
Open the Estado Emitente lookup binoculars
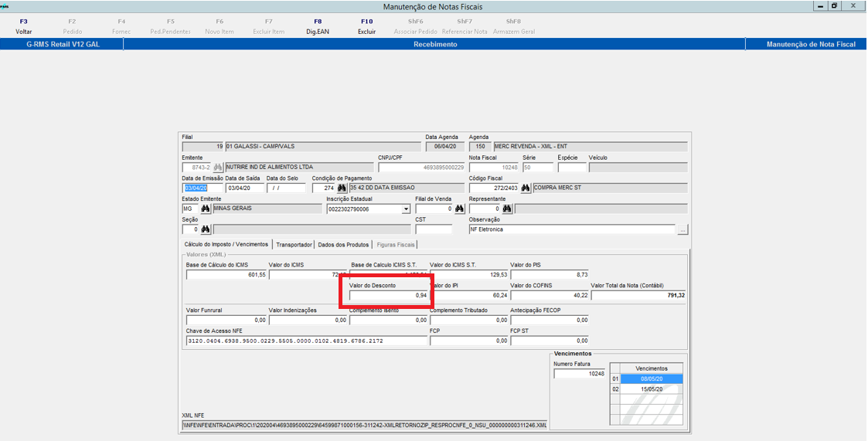(206, 209)
